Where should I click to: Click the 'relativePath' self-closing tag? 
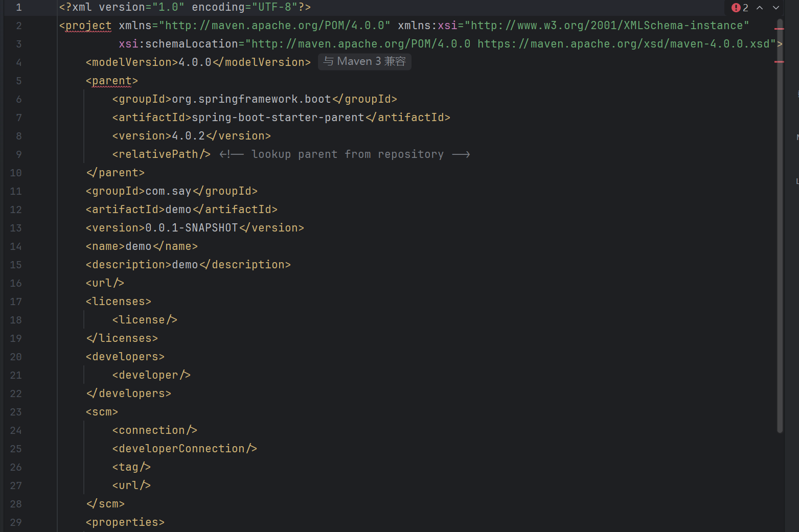tap(162, 154)
